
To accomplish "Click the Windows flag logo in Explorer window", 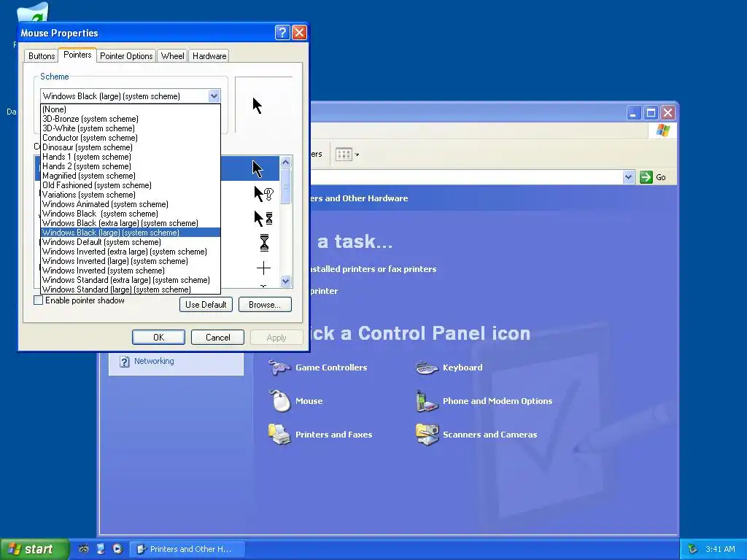I will pyautogui.click(x=662, y=130).
